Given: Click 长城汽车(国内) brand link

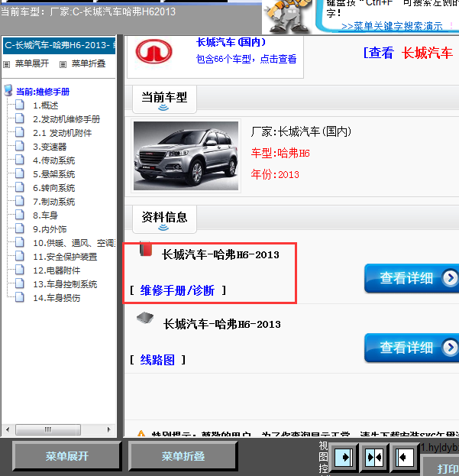Looking at the screenshot, I should 231,42.
